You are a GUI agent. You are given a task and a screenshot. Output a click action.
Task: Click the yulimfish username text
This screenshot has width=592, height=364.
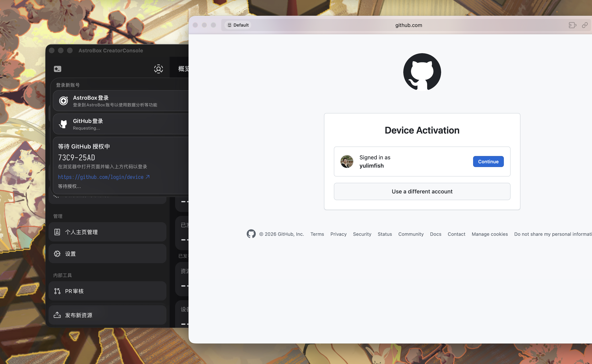click(x=372, y=166)
